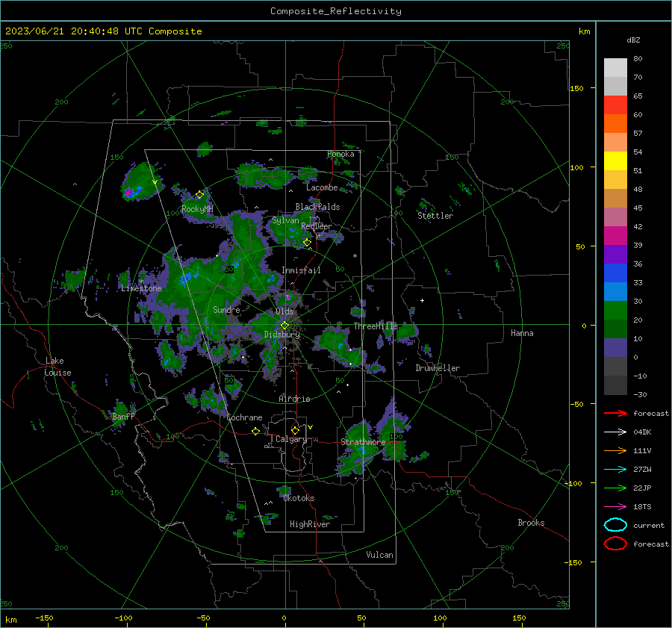Viewport: 672px width, 628px height.
Task: Click the 'Sundre' city label
Action: 226,309
